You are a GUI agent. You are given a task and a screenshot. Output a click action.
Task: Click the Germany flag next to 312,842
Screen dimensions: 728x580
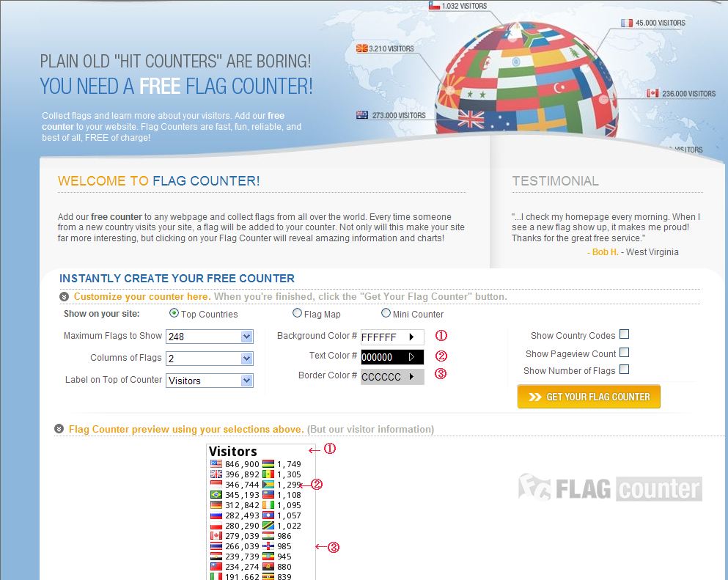click(216, 504)
